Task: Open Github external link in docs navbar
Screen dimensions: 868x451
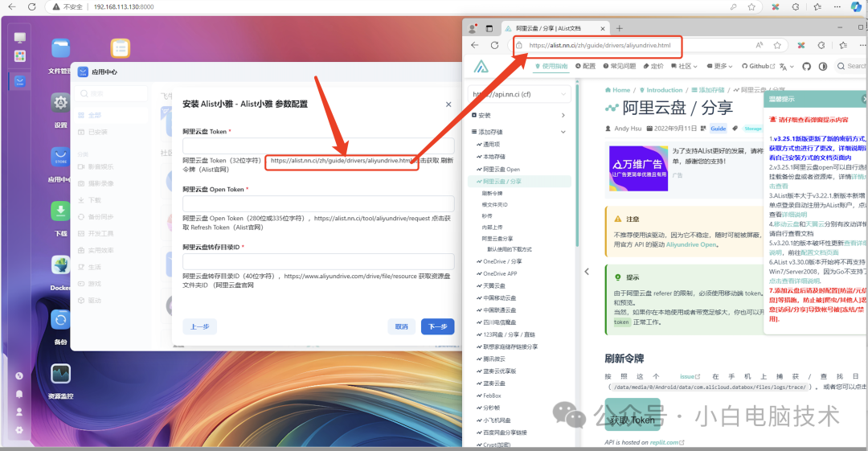Action: tap(759, 66)
